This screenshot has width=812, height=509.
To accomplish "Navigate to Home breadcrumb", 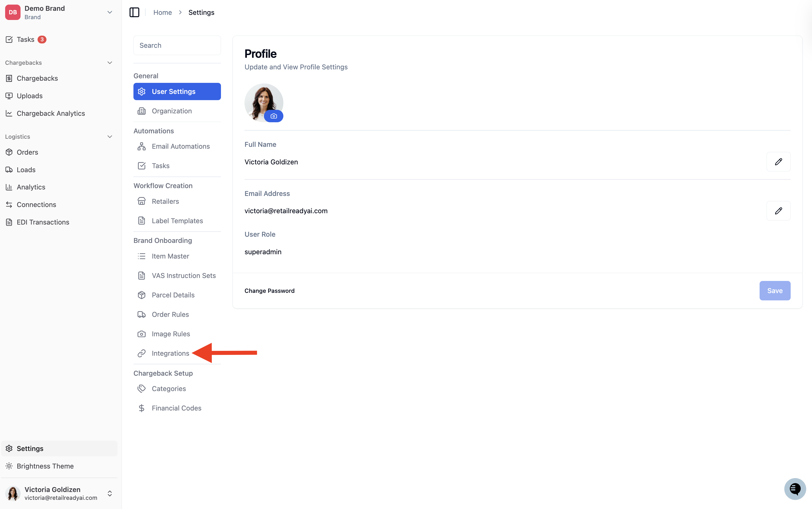I will pos(163,12).
